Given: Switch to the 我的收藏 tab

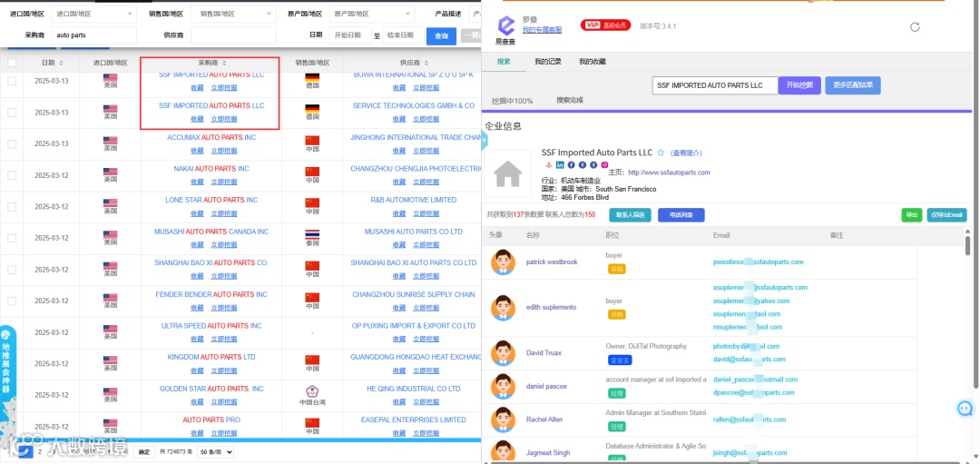Looking at the screenshot, I should coord(592,61).
